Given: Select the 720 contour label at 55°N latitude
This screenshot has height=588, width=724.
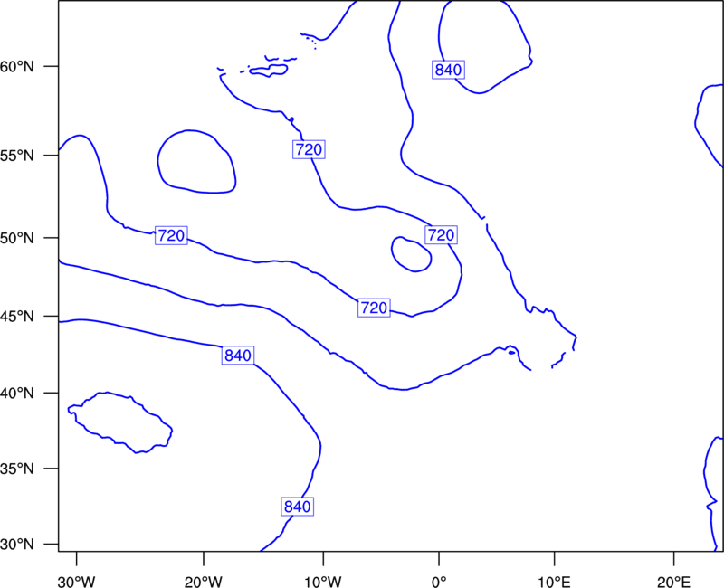Looking at the screenshot, I should point(309,149).
